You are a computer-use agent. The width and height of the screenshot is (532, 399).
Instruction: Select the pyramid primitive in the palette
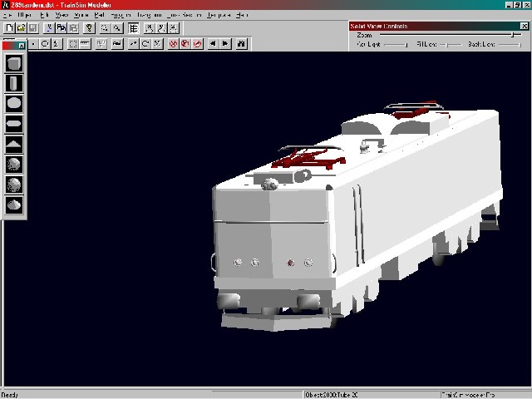point(14,144)
